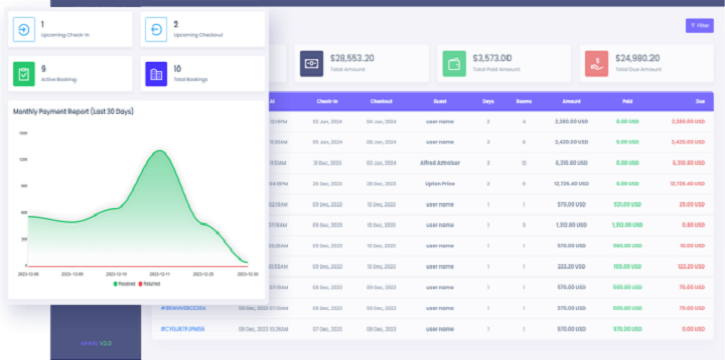
Task: Toggle the red Returned legend dot
Action: coord(141,284)
